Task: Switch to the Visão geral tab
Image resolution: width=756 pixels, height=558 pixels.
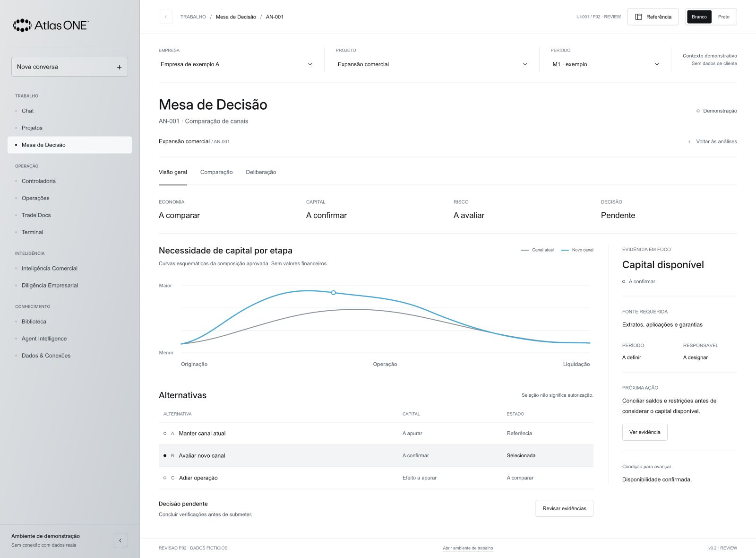Action: point(173,172)
